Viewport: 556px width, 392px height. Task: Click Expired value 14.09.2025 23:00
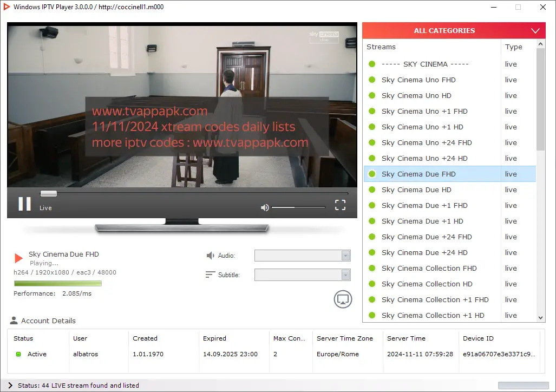point(230,354)
